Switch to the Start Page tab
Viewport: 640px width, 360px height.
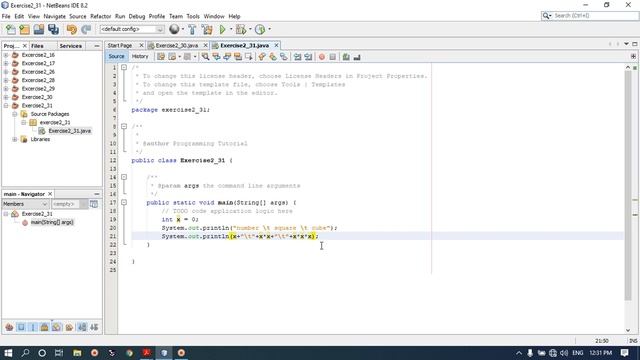point(120,45)
